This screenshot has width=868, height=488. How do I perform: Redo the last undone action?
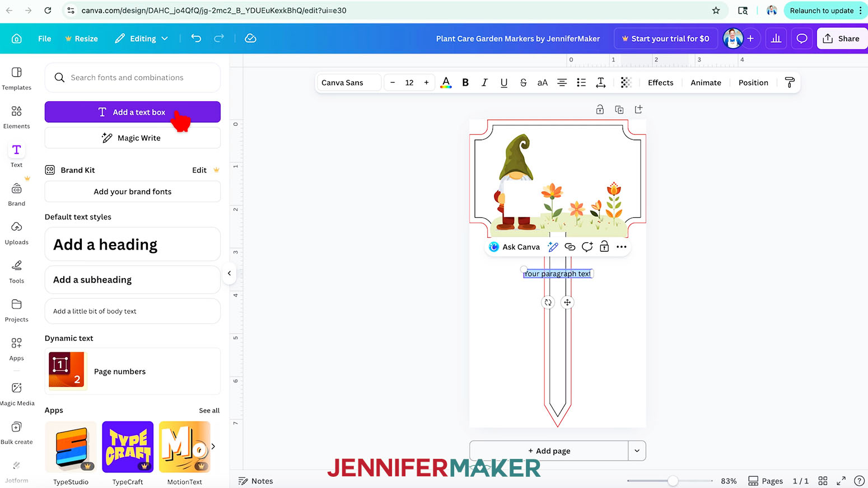[x=219, y=38]
